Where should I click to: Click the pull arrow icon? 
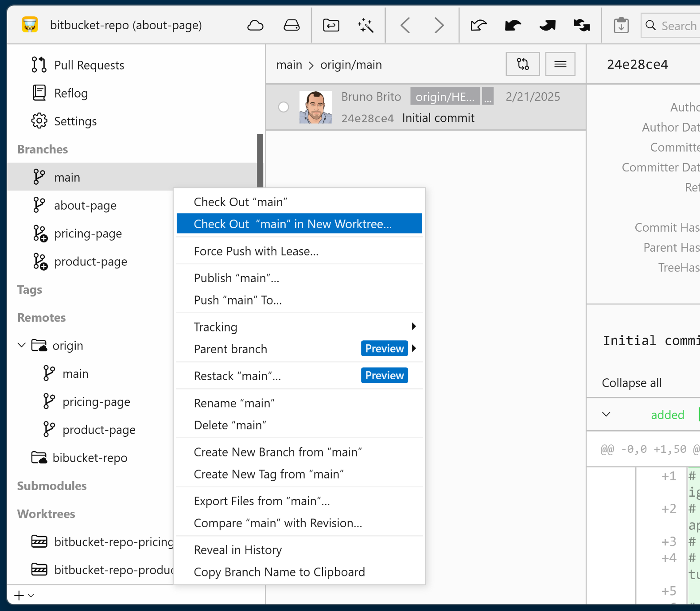pos(513,26)
